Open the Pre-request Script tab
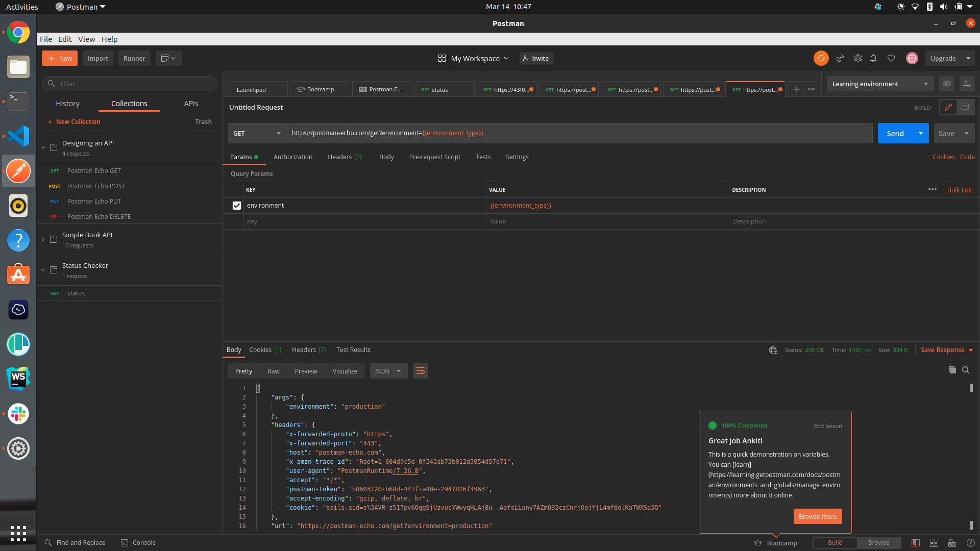The image size is (980, 551). point(435,157)
